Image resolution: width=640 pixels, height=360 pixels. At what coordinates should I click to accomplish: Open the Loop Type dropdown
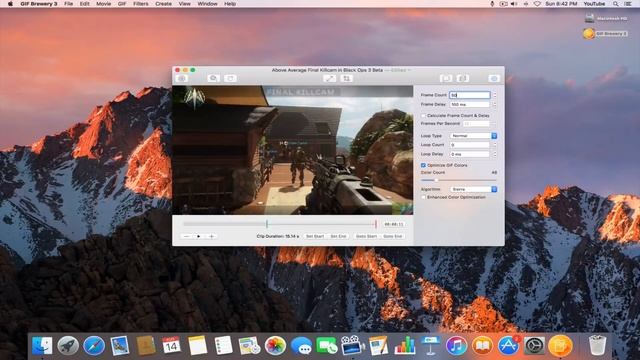click(473, 136)
